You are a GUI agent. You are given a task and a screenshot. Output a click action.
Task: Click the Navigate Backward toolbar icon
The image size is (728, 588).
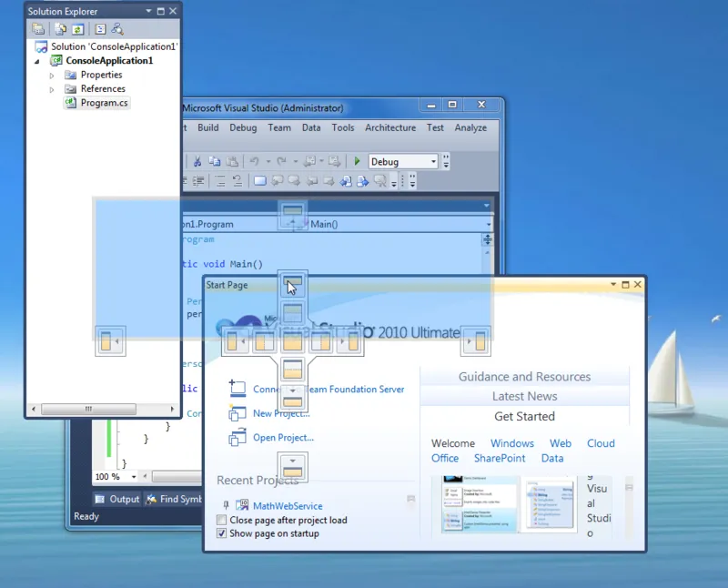309,162
